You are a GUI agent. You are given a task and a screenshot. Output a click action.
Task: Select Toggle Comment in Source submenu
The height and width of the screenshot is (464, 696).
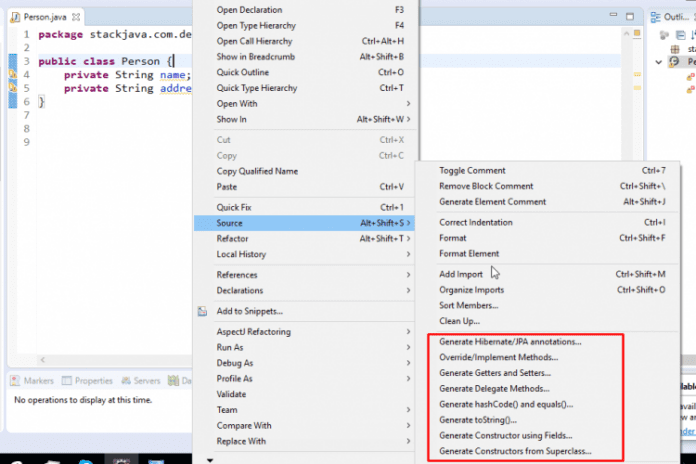[472, 170]
